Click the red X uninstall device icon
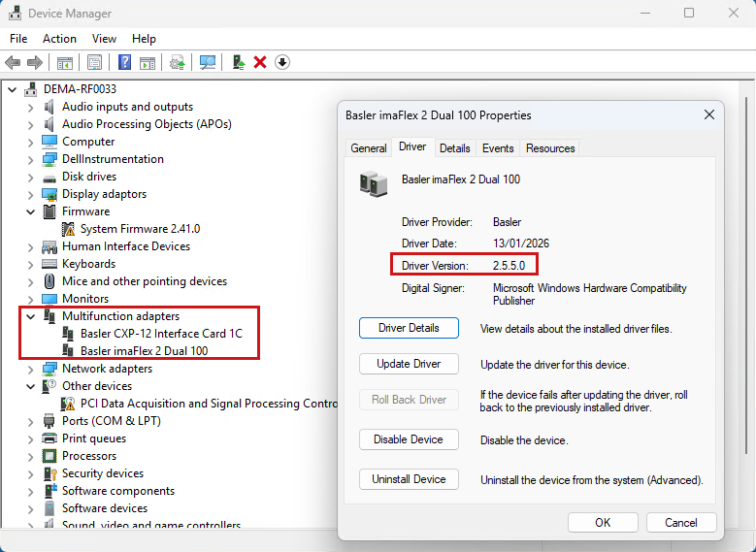756x552 pixels. (x=260, y=62)
